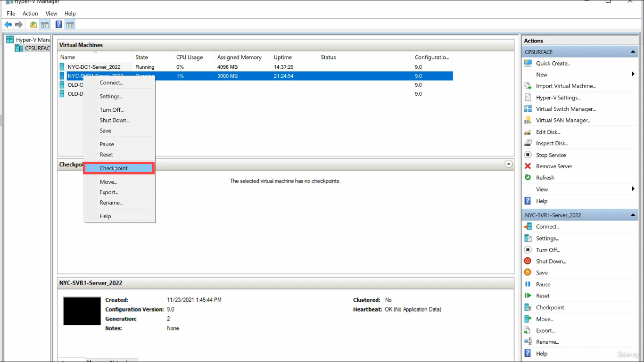Open Help under NYC-SVR1-Server_2022 actions section
Image resolution: width=644 pixels, height=362 pixels.
pyautogui.click(x=542, y=354)
